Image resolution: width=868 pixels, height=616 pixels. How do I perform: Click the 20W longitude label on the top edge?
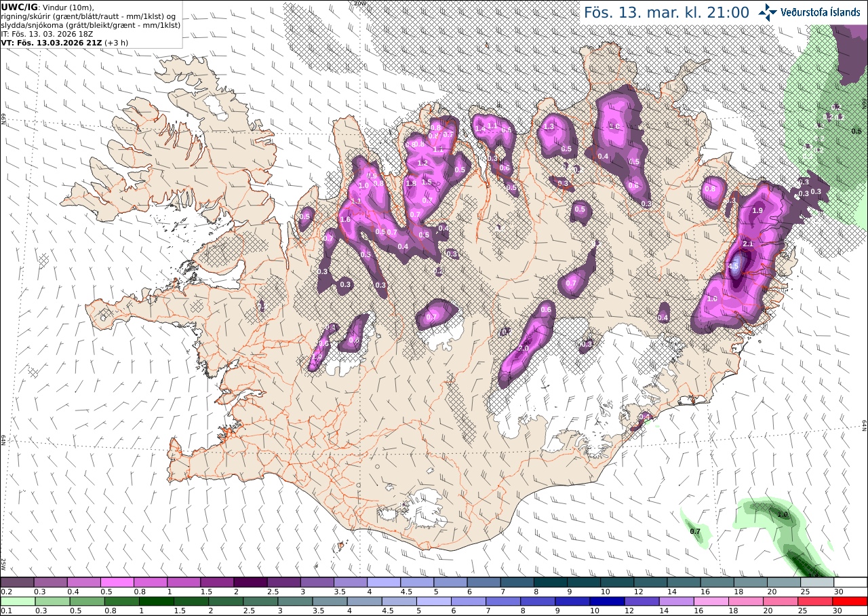pos(360,3)
